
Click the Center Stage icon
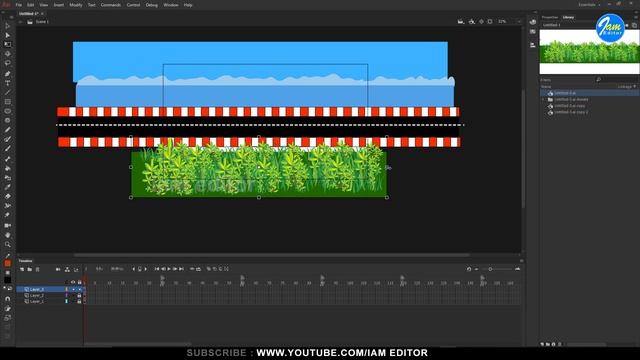point(482,22)
